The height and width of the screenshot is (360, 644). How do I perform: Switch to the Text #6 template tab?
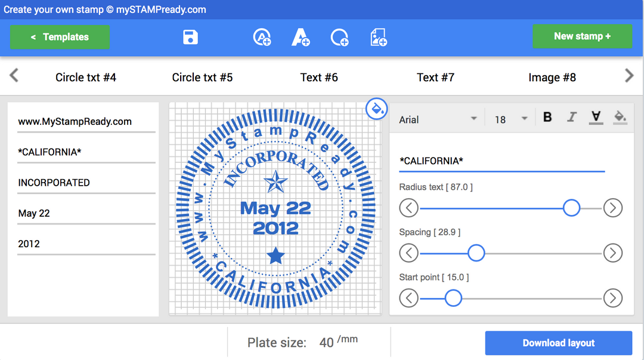coord(319,77)
